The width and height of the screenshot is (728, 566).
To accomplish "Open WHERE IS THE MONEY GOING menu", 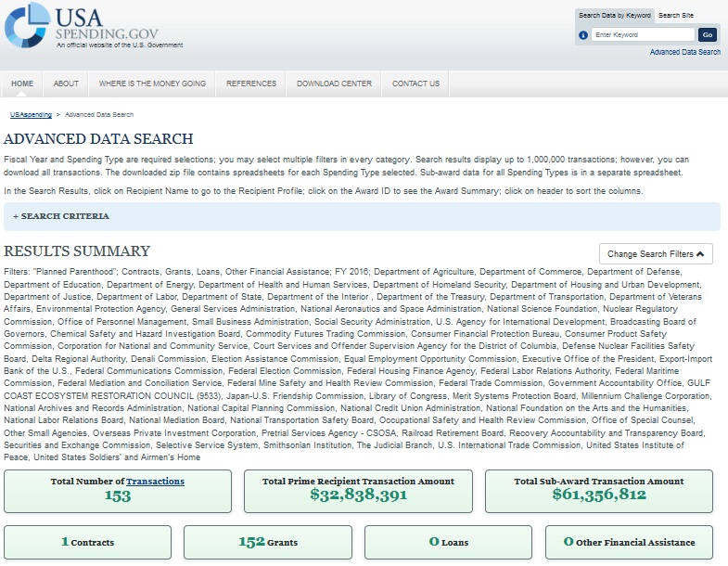I will tap(152, 84).
